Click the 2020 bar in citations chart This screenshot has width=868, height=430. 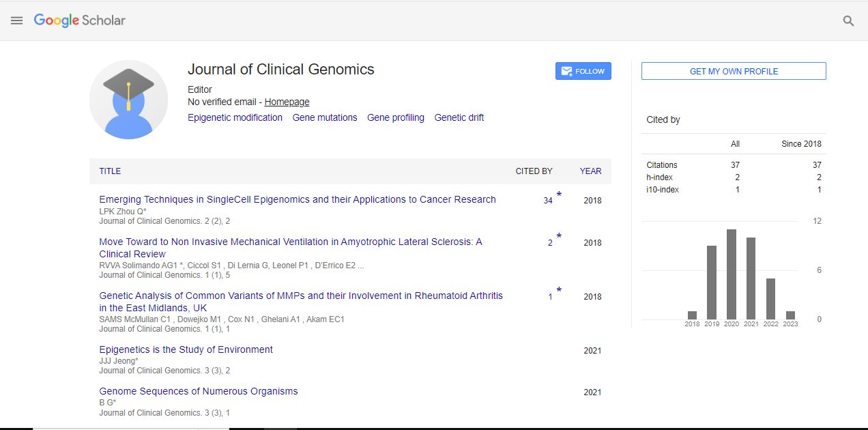[x=732, y=274]
